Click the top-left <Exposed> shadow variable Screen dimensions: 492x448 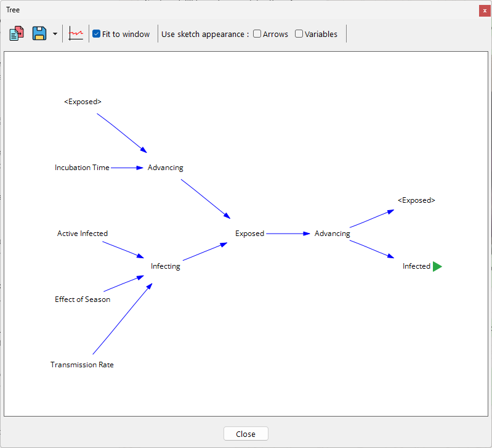pyautogui.click(x=83, y=102)
